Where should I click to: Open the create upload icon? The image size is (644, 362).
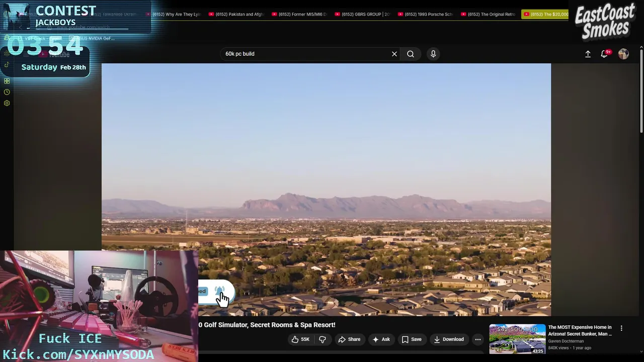588,54
